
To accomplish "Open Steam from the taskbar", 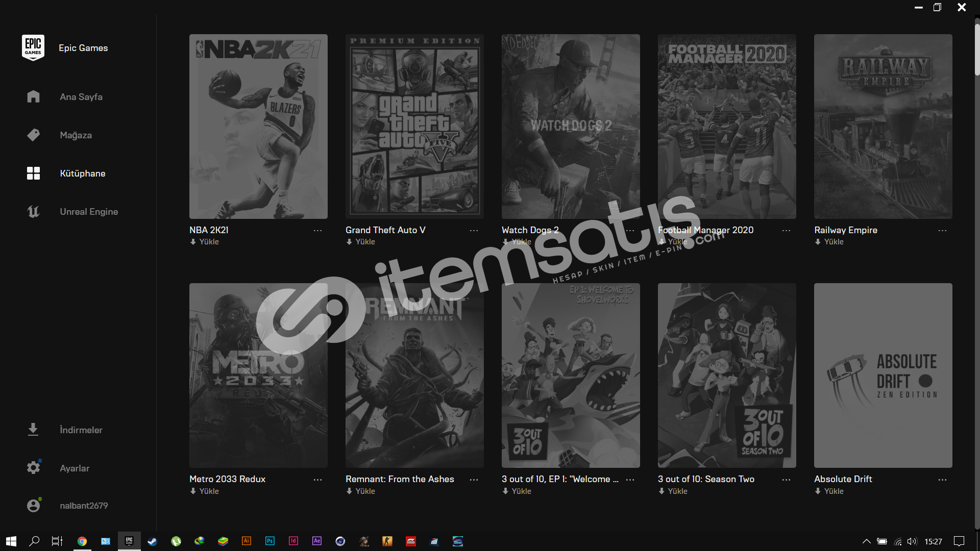I will tap(152, 541).
